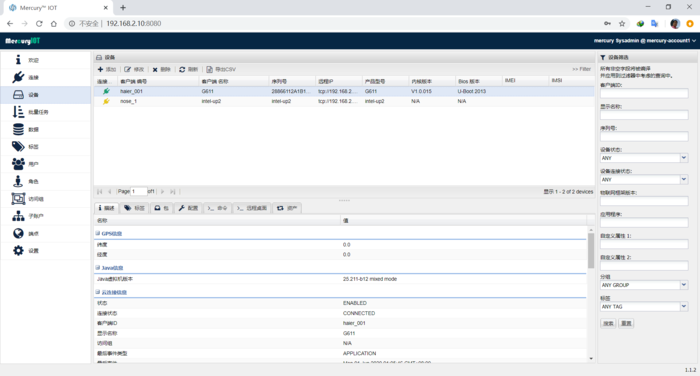Click the green plug icon for haier_001
Viewport: 700px width, 376px height.
tap(106, 91)
